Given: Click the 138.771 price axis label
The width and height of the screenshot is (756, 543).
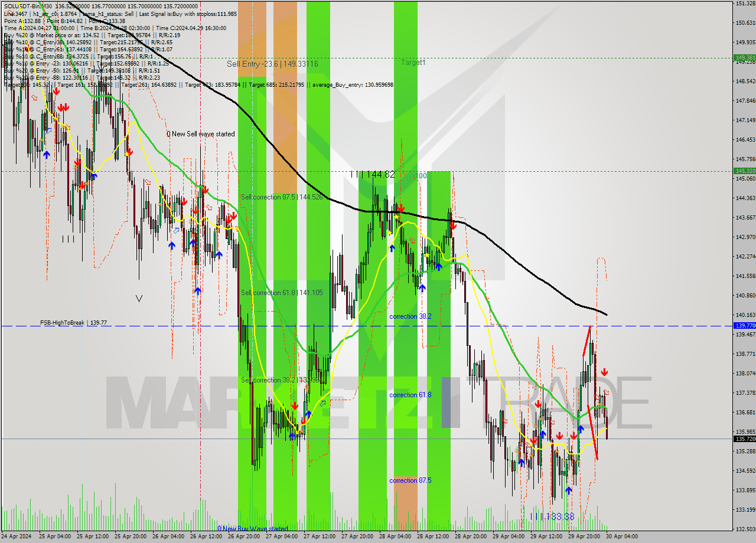Looking at the screenshot, I should click(x=746, y=354).
